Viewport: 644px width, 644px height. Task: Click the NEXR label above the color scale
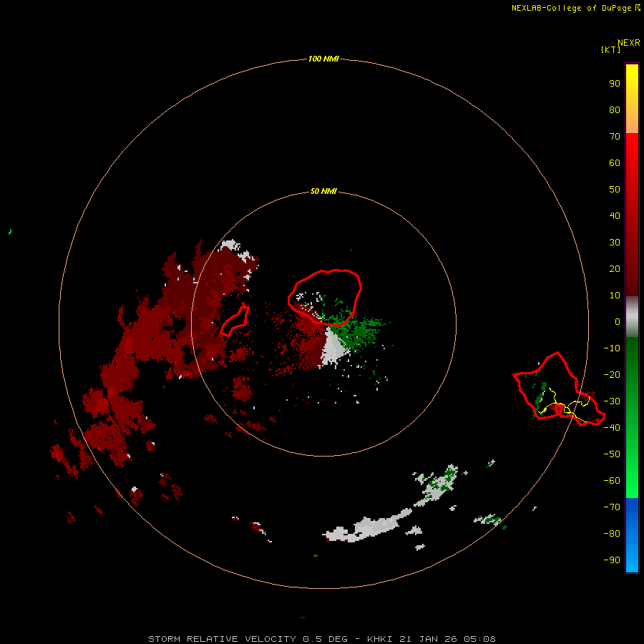[x=628, y=43]
